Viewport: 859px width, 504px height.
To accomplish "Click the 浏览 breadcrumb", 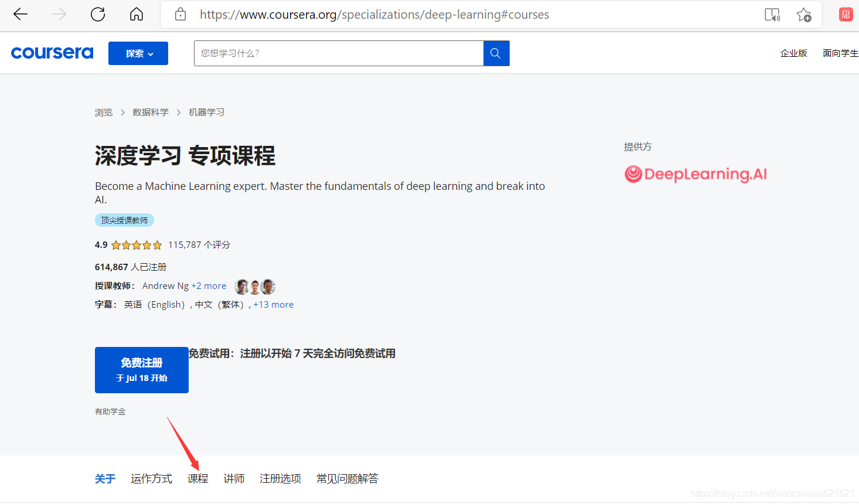I will tap(104, 113).
